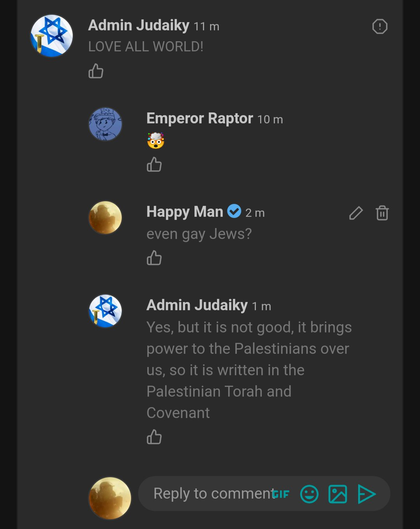Screen dimensions: 420x529
Task: Edit Happy Man's comment with pencil icon
Action: (356, 213)
